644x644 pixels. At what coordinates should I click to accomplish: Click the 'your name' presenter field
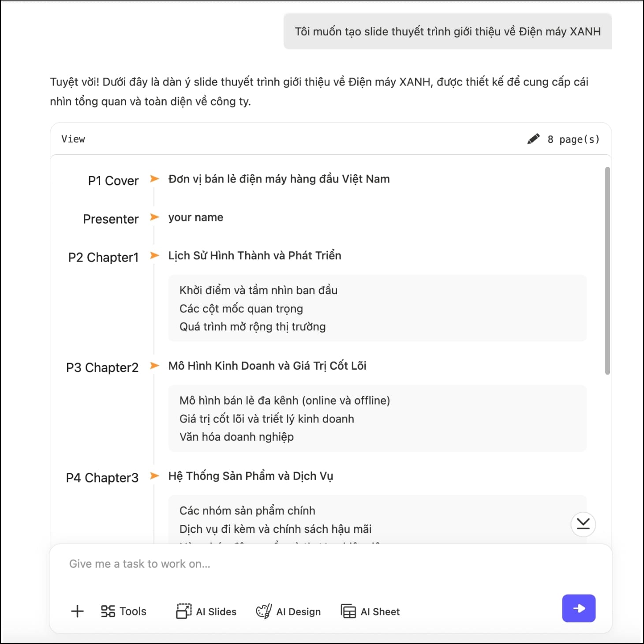pos(195,217)
